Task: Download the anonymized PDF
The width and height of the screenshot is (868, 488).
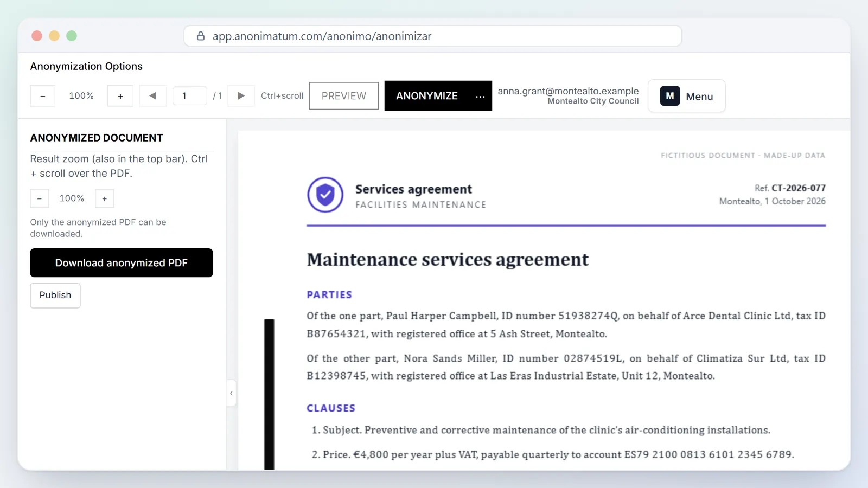Action: click(x=122, y=263)
